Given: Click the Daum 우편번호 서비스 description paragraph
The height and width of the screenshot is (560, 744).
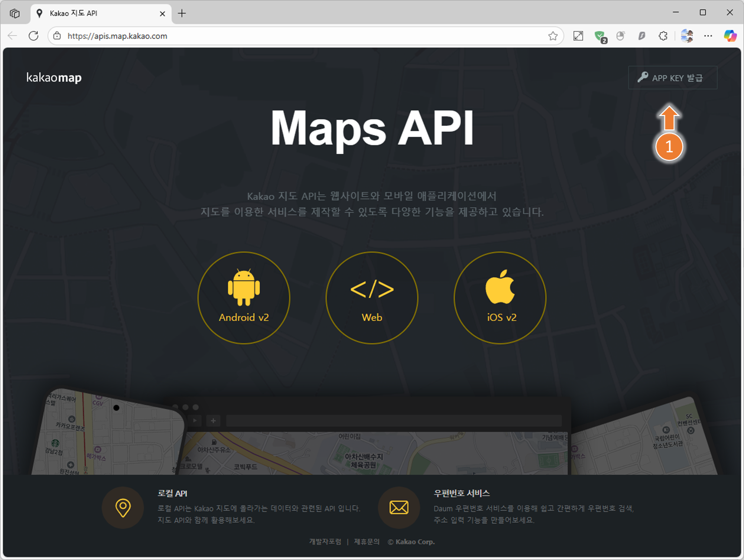Looking at the screenshot, I should [x=533, y=514].
